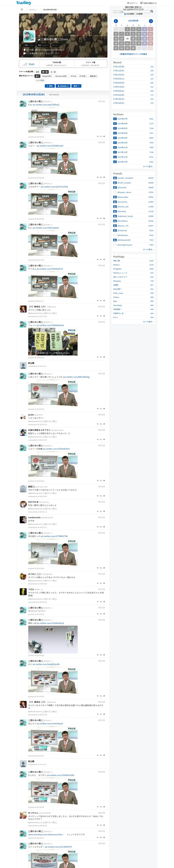Set sort order to 通常
The height and width of the screenshot is (868, 174).
[38, 72]
